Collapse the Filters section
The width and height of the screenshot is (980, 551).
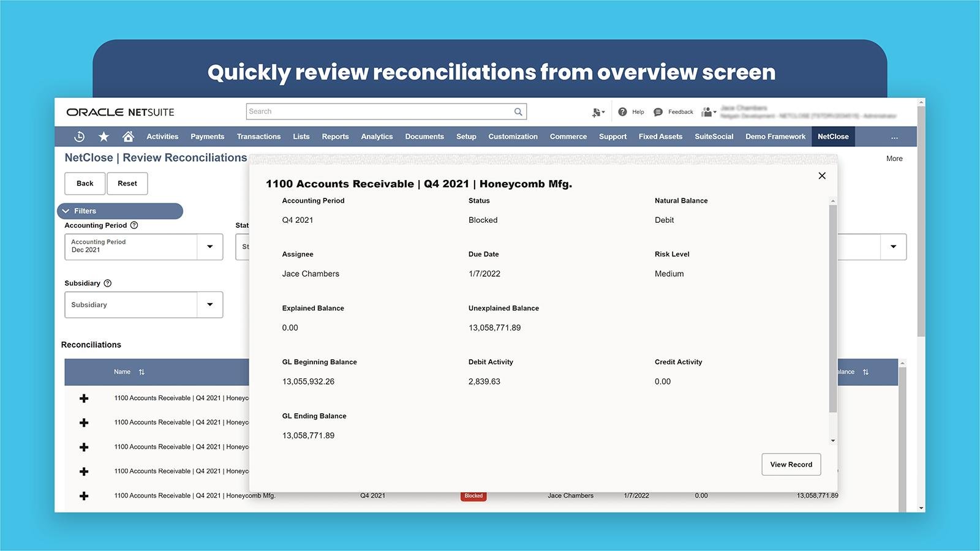[x=120, y=211]
